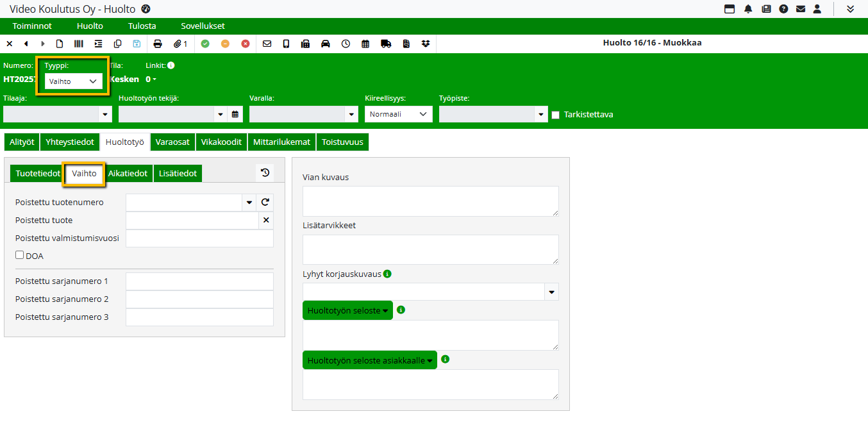868x425 pixels.
Task: Open notifications with the bell icon
Action: pyautogui.click(x=747, y=9)
